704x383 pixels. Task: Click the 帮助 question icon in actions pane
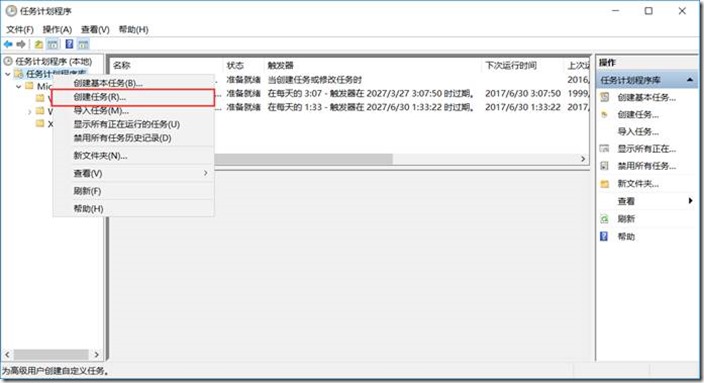click(604, 236)
